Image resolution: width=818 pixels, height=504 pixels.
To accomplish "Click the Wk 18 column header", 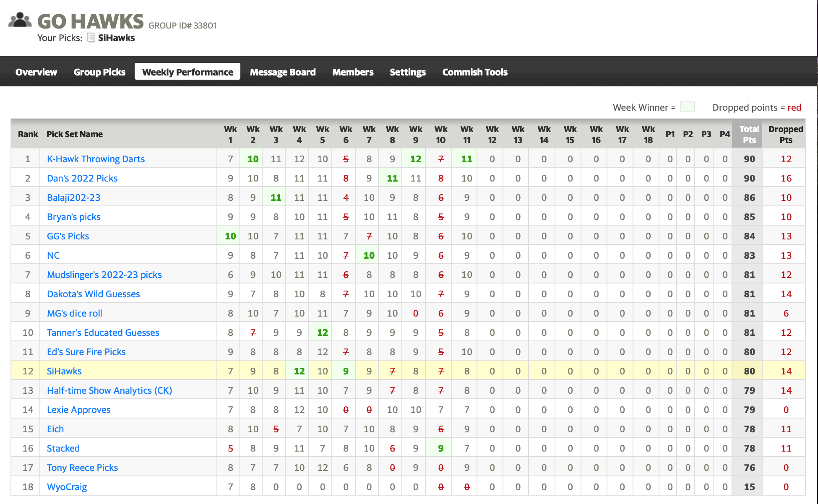I will (648, 134).
